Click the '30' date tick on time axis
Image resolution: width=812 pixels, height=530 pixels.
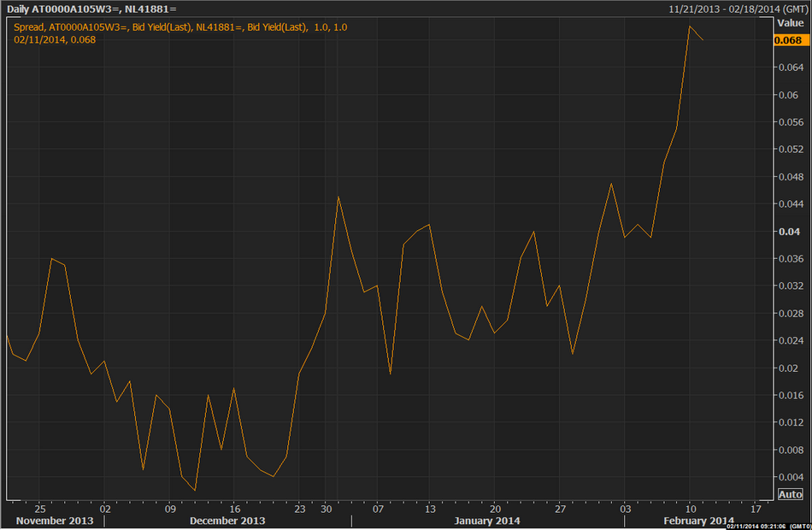point(326,507)
